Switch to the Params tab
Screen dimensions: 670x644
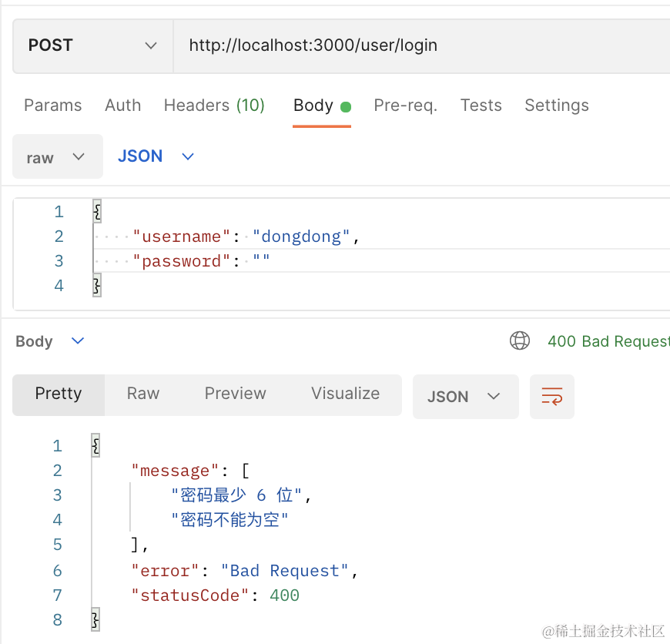[52, 106]
